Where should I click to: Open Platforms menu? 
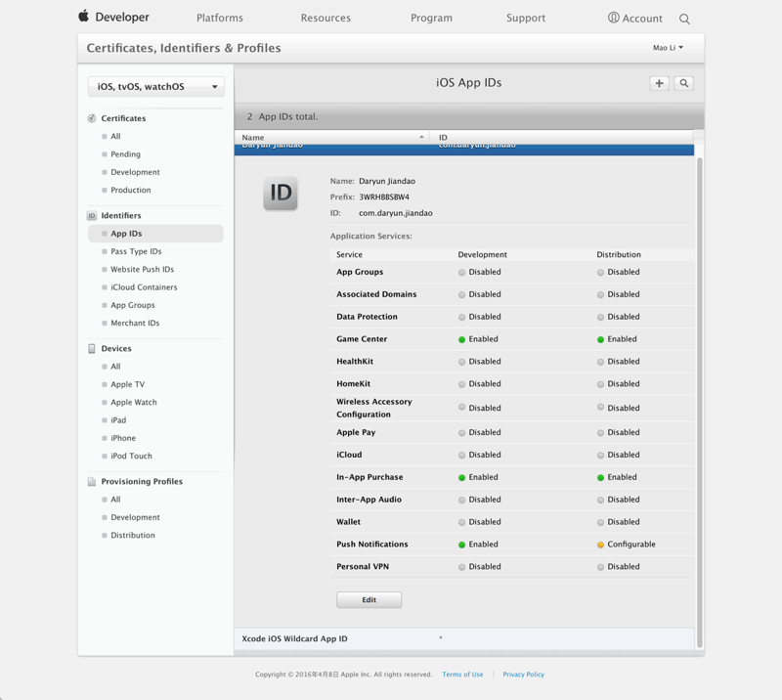click(x=220, y=18)
